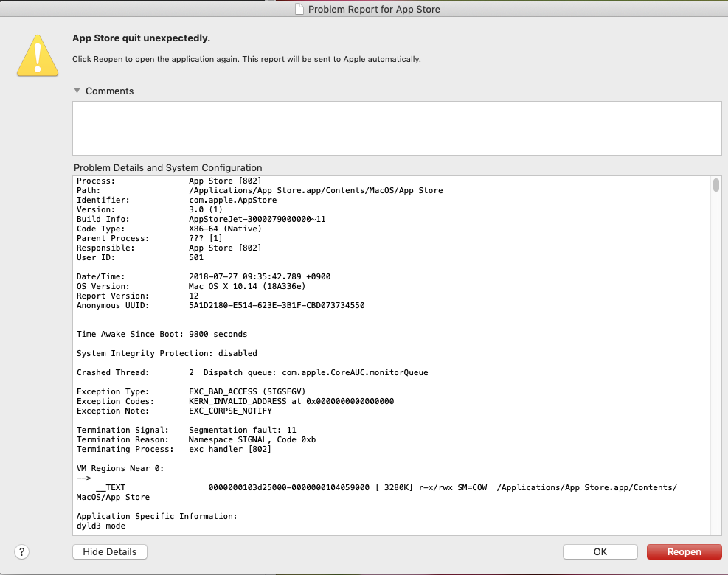
Task: Click the Version '3.0 (1)' value
Action: [x=206, y=210]
